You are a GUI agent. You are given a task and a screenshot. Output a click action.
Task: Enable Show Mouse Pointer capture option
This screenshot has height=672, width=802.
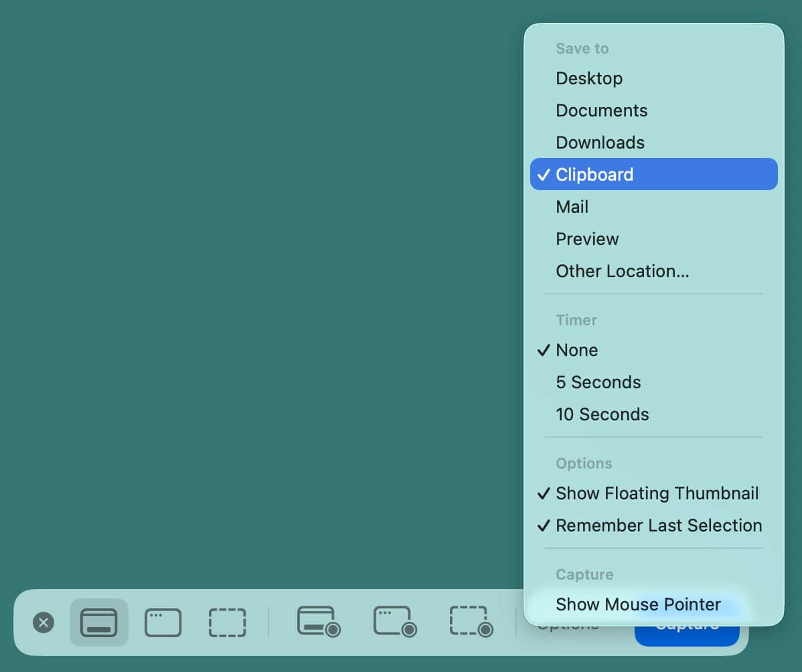tap(638, 604)
